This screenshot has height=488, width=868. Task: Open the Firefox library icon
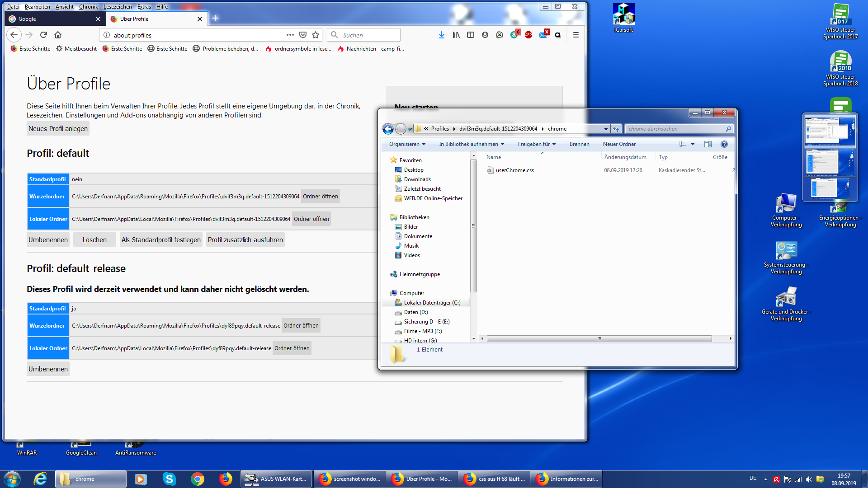pyautogui.click(x=456, y=35)
